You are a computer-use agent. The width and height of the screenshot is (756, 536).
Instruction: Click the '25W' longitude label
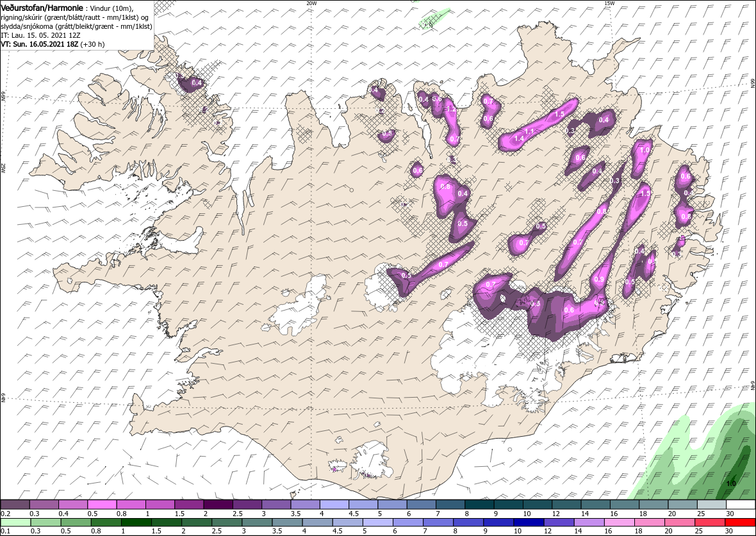3,168
